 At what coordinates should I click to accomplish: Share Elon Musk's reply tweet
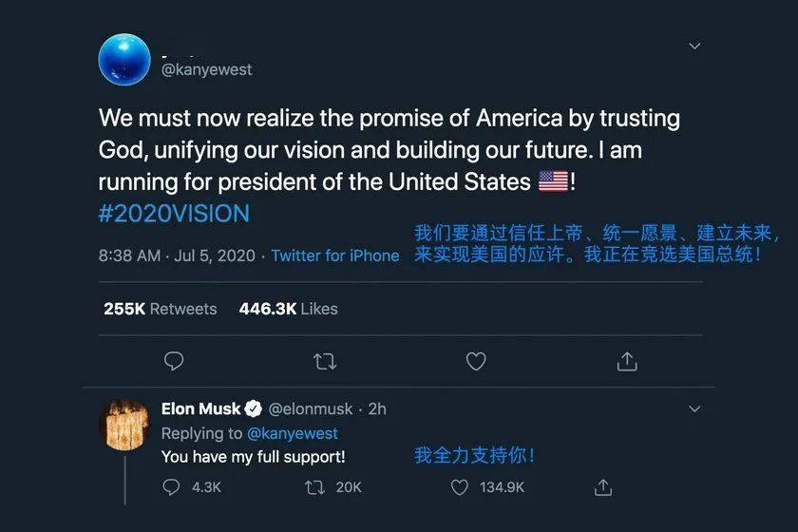coord(602,487)
